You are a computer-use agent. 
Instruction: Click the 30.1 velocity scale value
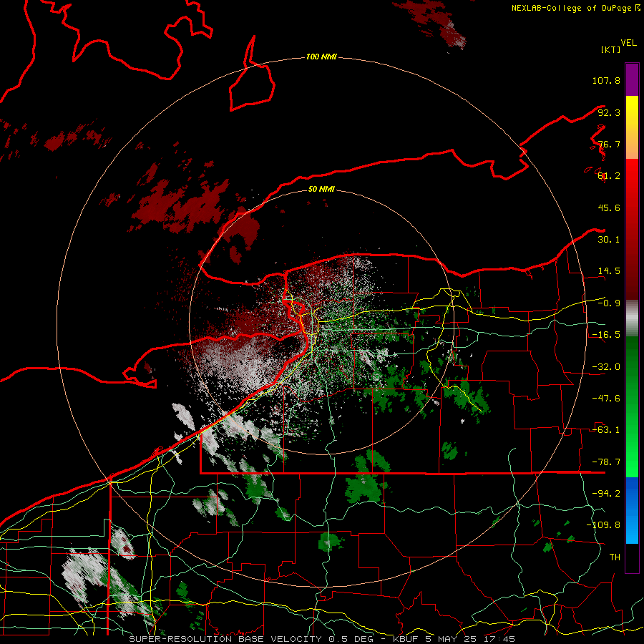click(x=609, y=240)
